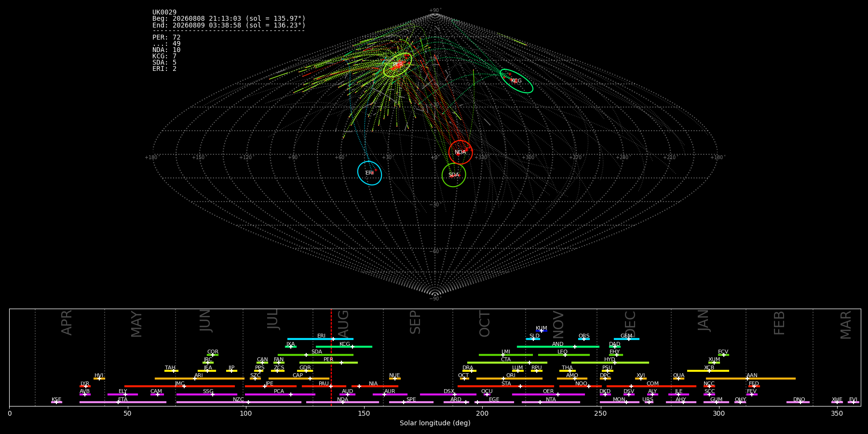Click the CTA shower bar in the timeline

(x=507, y=363)
